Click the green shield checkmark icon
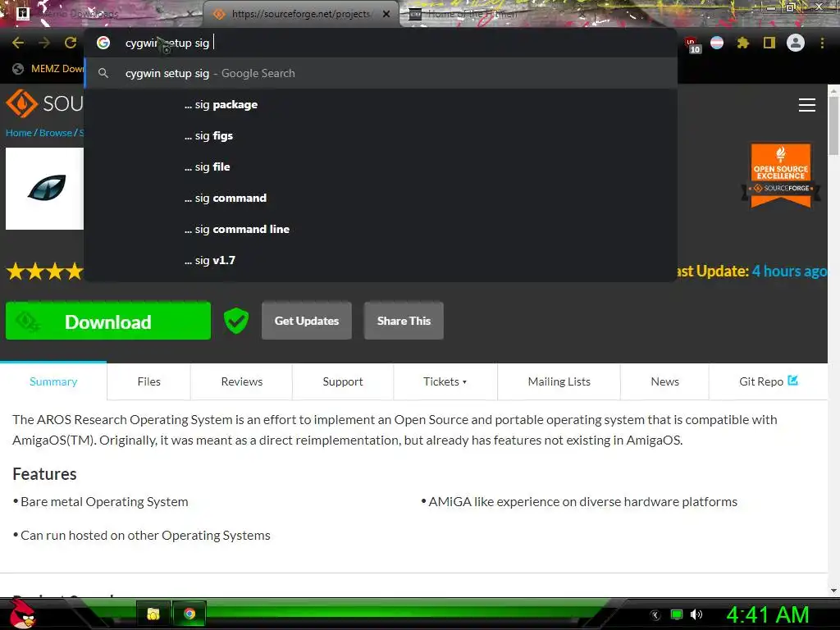This screenshot has height=630, width=840. click(x=235, y=321)
